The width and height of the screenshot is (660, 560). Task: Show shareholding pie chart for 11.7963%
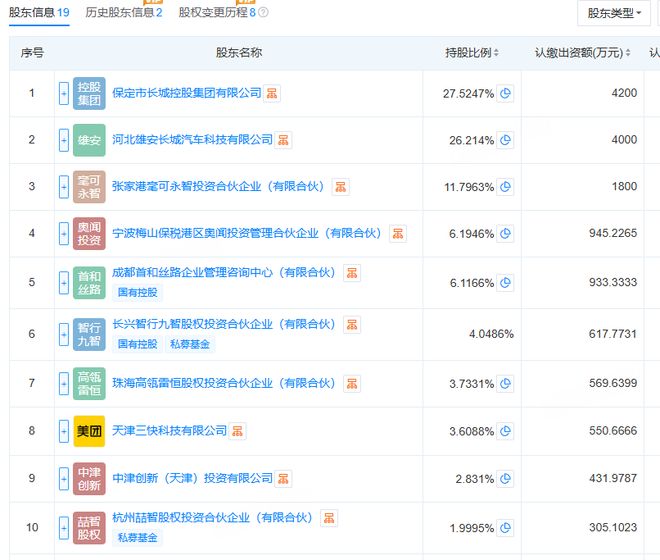pyautogui.click(x=505, y=187)
